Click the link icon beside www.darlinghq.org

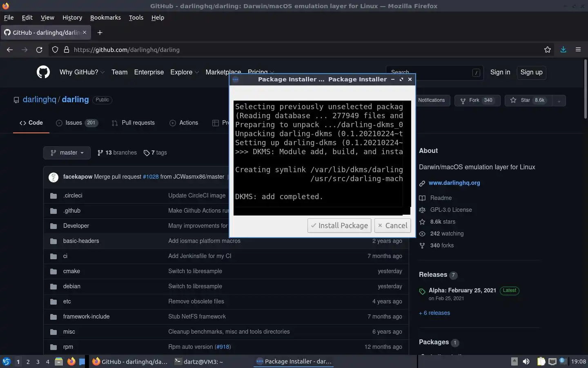(x=422, y=183)
